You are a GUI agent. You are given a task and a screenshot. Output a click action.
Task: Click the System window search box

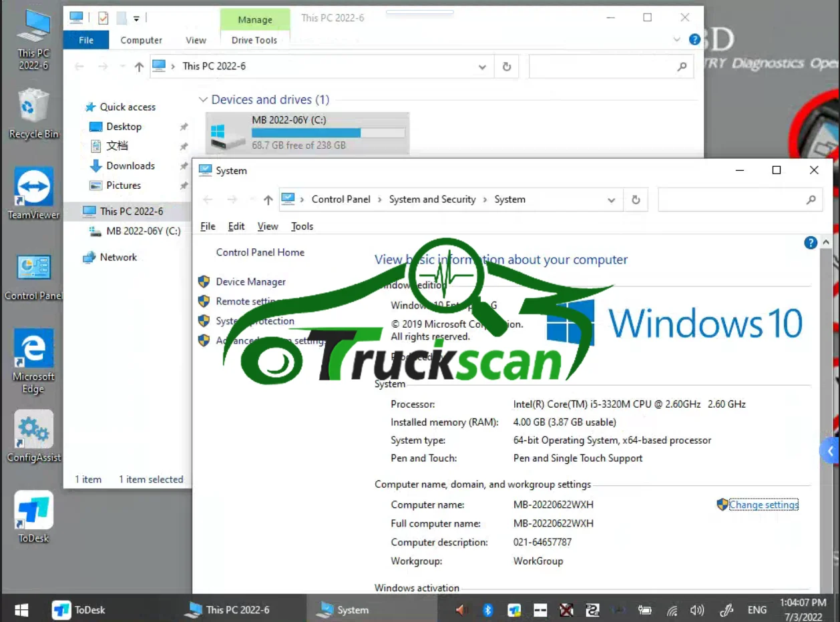[x=740, y=200]
